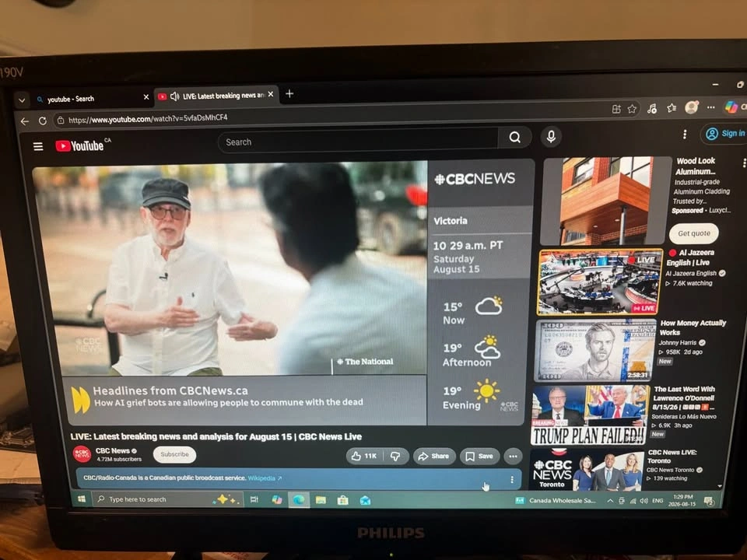Click the video title 'LIVE: Latest breaking news and analysis'
This screenshot has height=560, width=747.
coord(216,436)
